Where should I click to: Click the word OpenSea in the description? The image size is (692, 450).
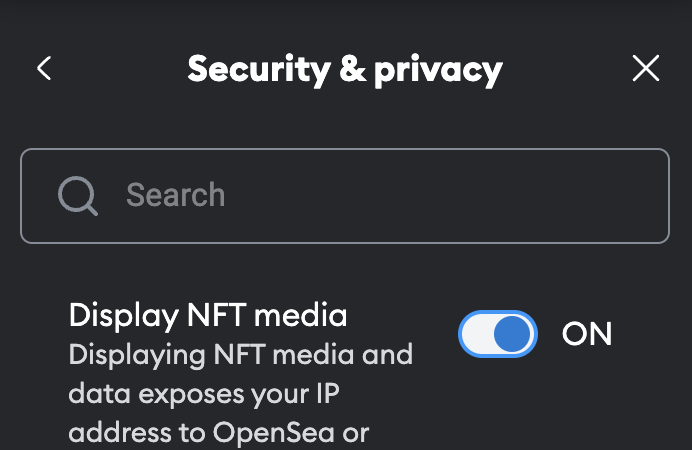coord(274,433)
